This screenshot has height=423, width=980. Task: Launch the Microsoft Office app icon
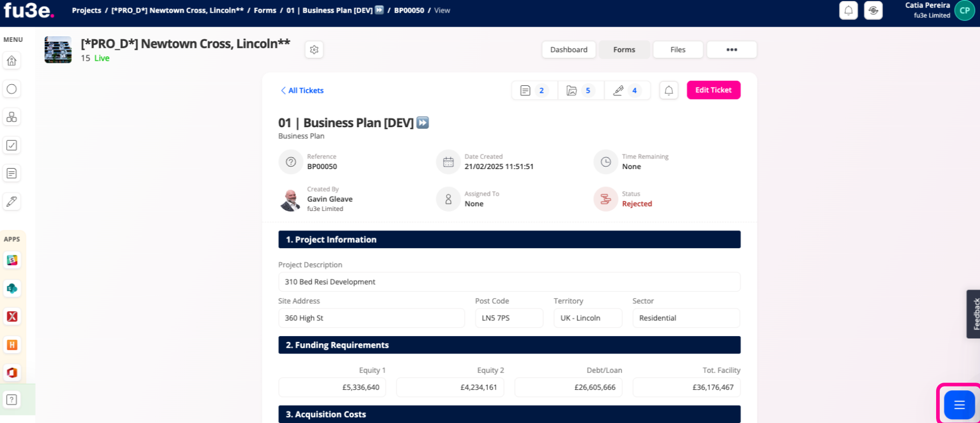pos(12,372)
